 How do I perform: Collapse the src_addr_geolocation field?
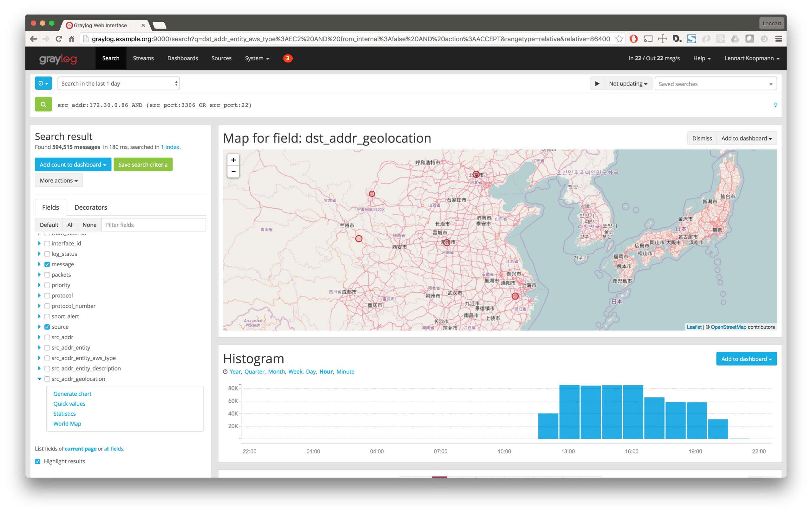[x=39, y=379]
